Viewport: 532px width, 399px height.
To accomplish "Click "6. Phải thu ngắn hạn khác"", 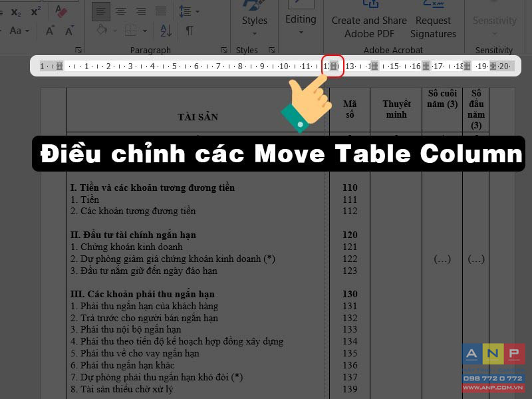I will (x=122, y=365).
